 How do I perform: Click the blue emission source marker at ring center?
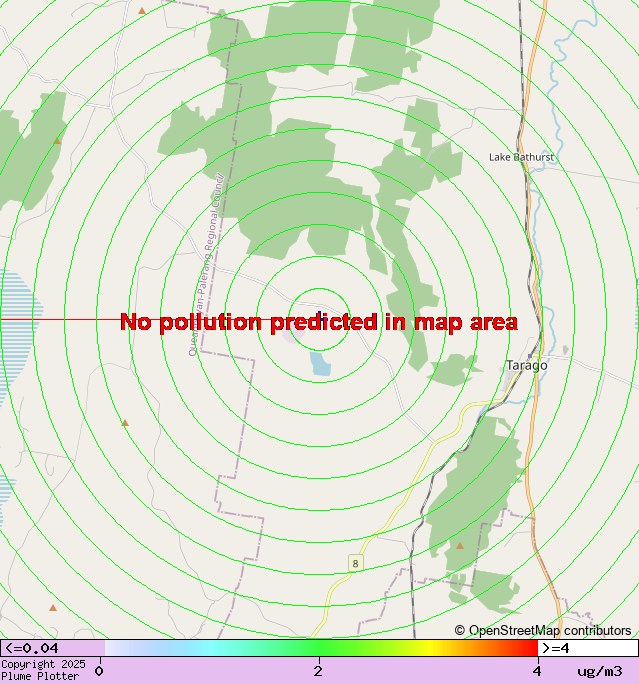[319, 314]
